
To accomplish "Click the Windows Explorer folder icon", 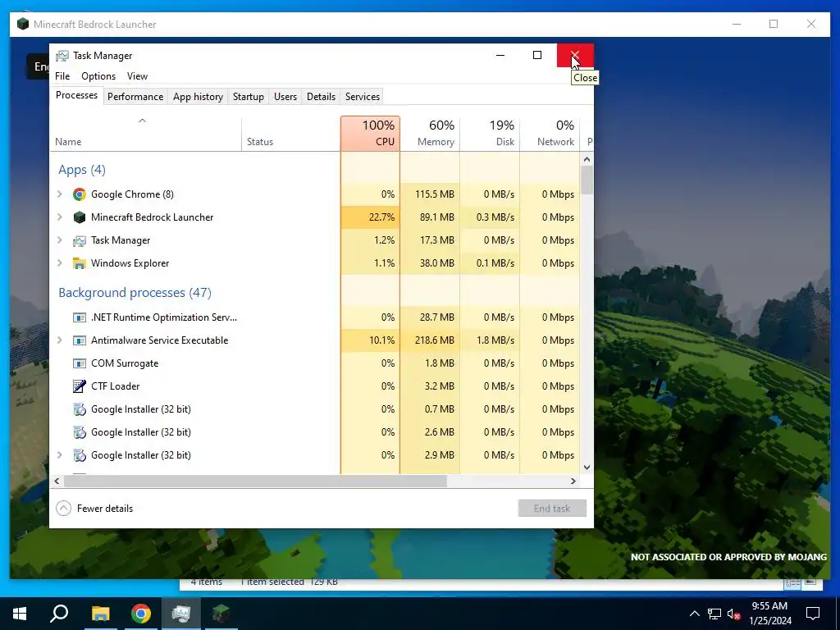I will 80,263.
